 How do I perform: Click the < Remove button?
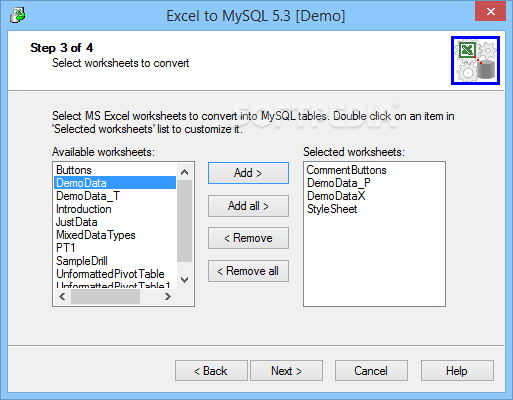248,238
